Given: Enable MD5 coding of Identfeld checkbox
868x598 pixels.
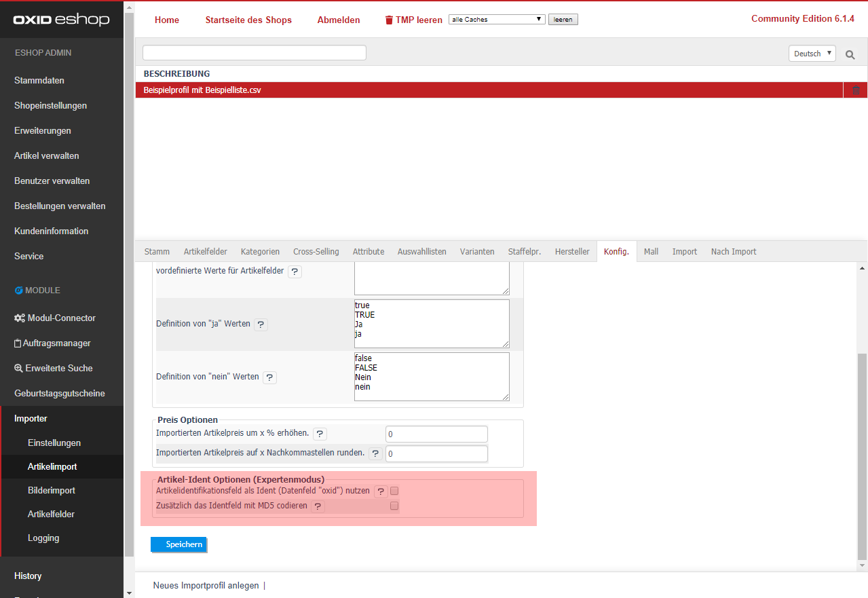Looking at the screenshot, I should [394, 506].
